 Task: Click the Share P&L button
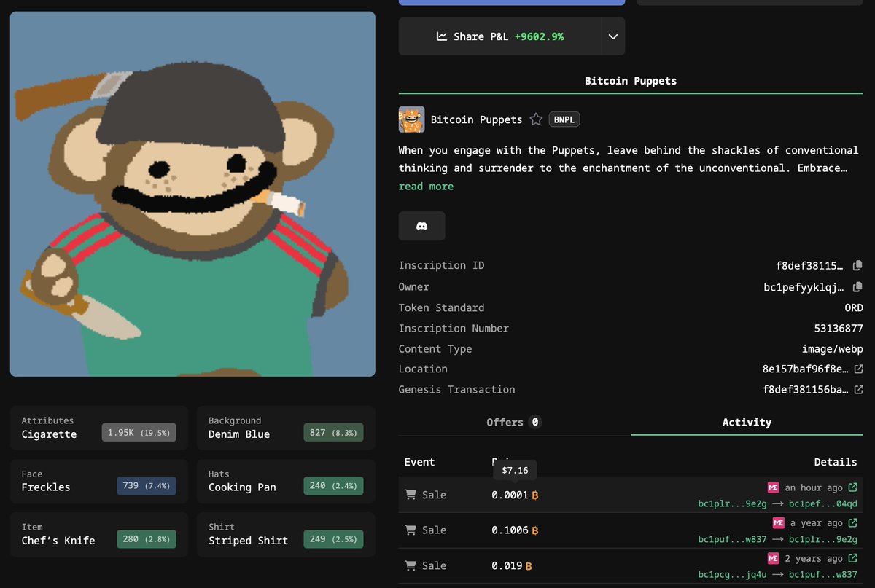point(500,36)
